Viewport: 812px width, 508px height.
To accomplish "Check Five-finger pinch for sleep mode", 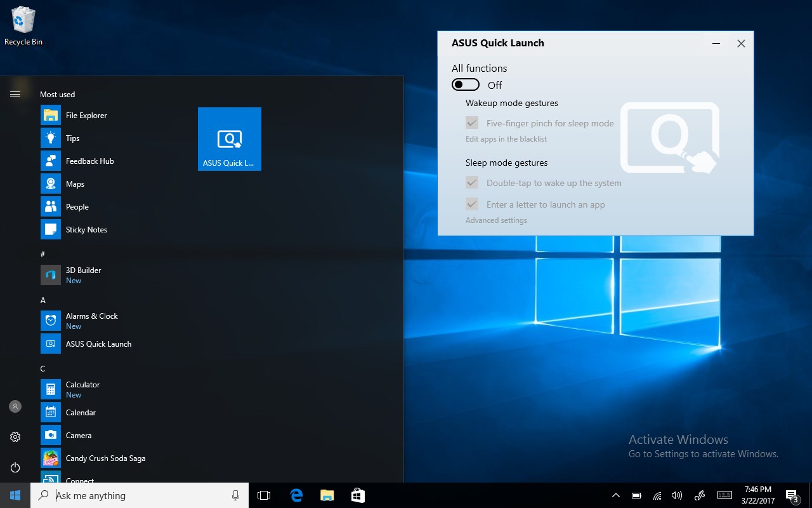I will (472, 123).
